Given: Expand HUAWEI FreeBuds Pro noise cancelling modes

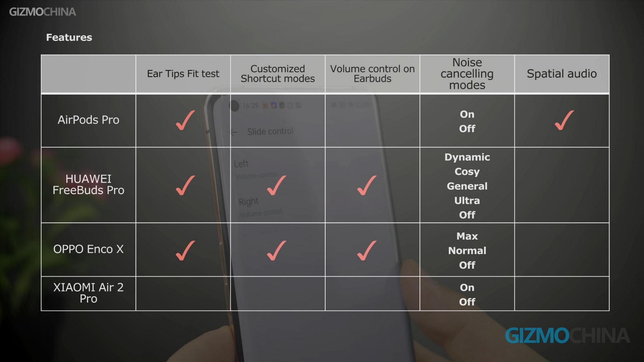Looking at the screenshot, I should click(x=467, y=185).
